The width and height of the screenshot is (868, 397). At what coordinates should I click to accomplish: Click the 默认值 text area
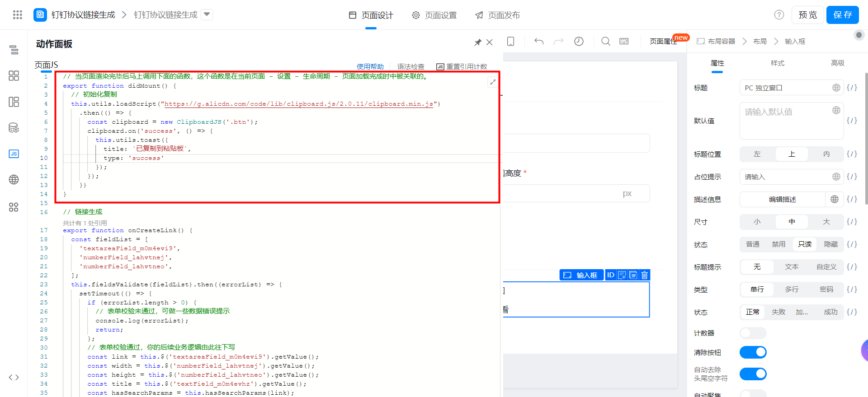pyautogui.click(x=792, y=121)
